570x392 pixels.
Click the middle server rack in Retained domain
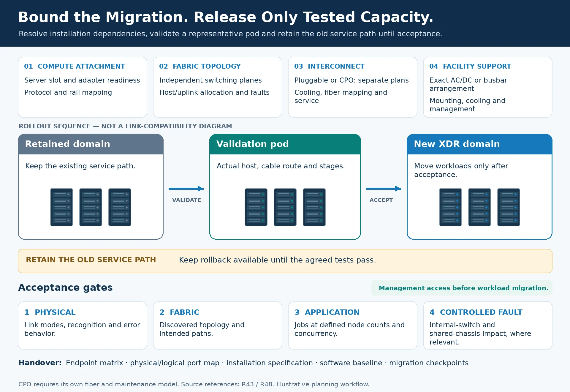91,207
